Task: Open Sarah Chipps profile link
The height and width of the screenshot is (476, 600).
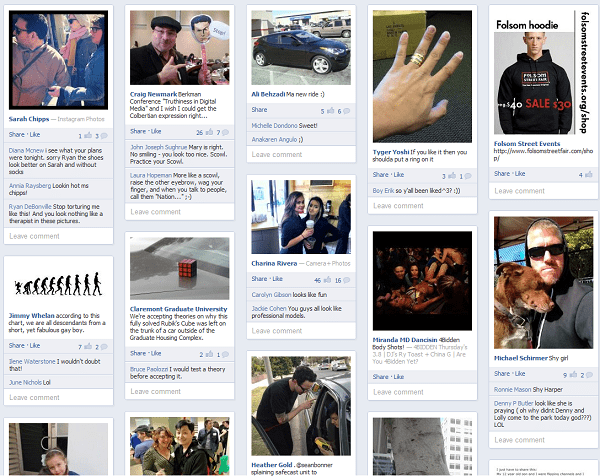Action: [29, 119]
